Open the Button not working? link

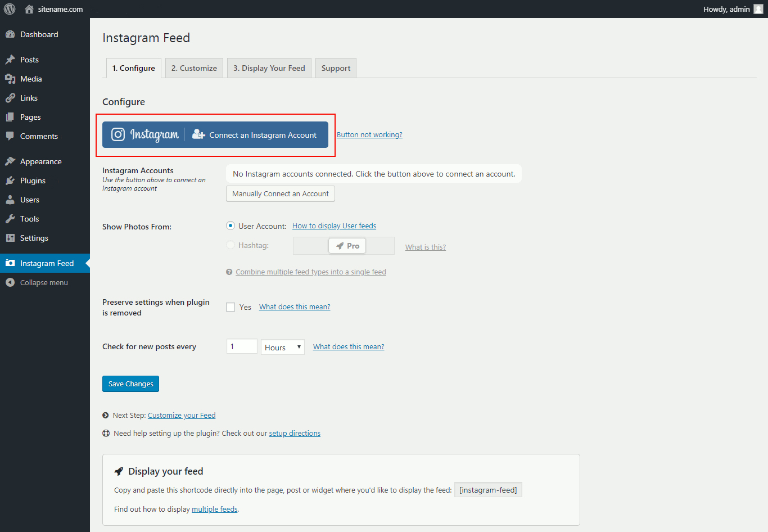pos(369,135)
